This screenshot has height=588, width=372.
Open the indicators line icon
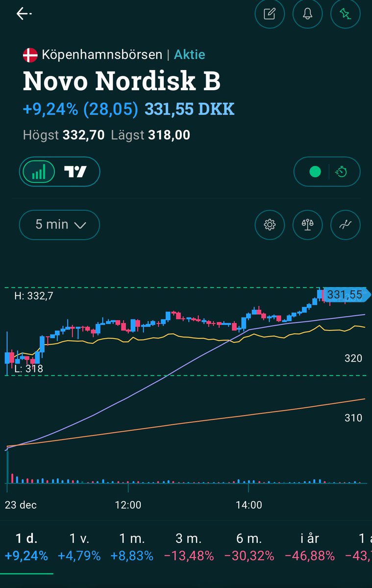click(346, 225)
